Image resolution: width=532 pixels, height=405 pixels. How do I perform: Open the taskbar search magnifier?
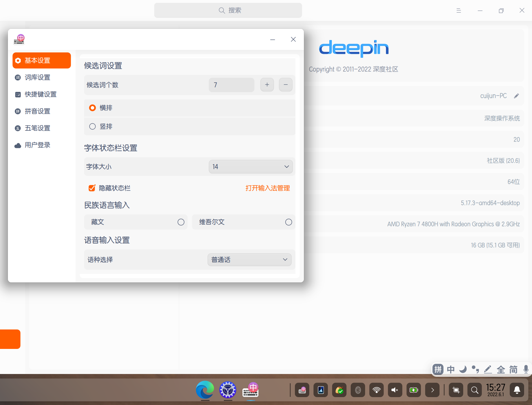coord(474,390)
